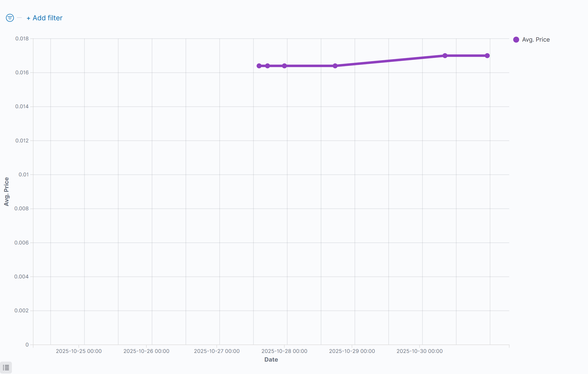Click the Add filter link
This screenshot has height=374, width=588.
click(x=45, y=18)
